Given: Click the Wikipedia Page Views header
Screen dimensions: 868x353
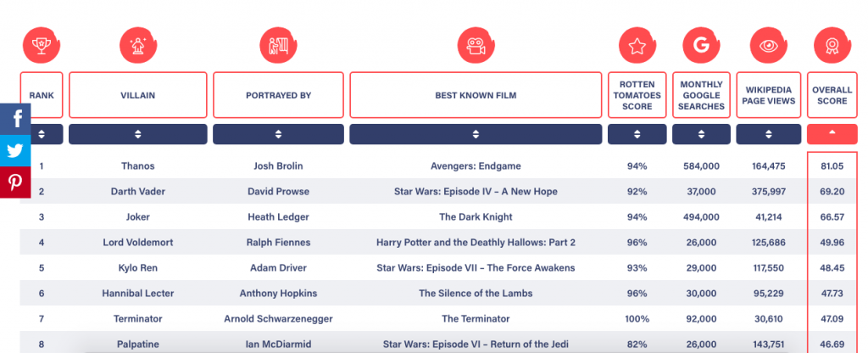Looking at the screenshot, I should (x=768, y=95).
